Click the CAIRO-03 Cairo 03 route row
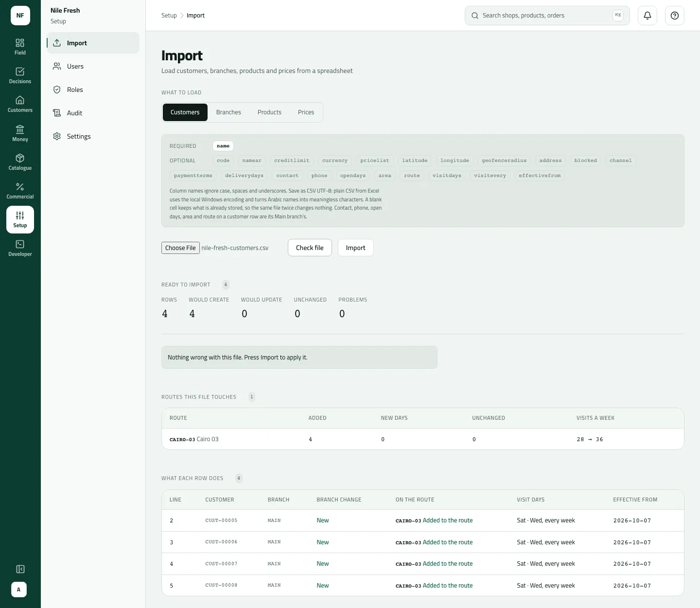 click(x=423, y=439)
